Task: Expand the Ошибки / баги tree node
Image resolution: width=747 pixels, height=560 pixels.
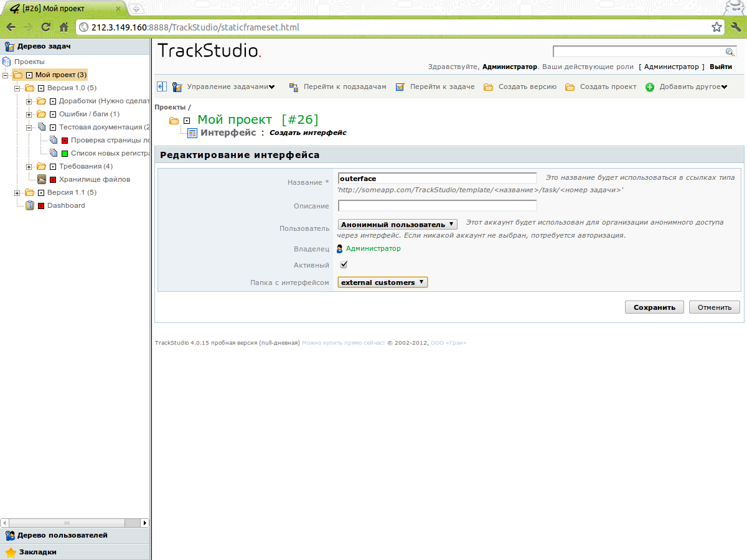Action: tap(29, 114)
